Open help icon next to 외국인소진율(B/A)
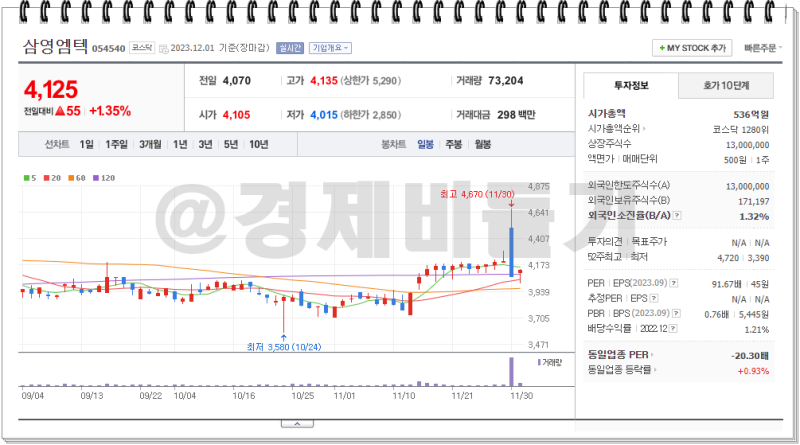The height and width of the screenshot is (445, 800). (x=677, y=216)
